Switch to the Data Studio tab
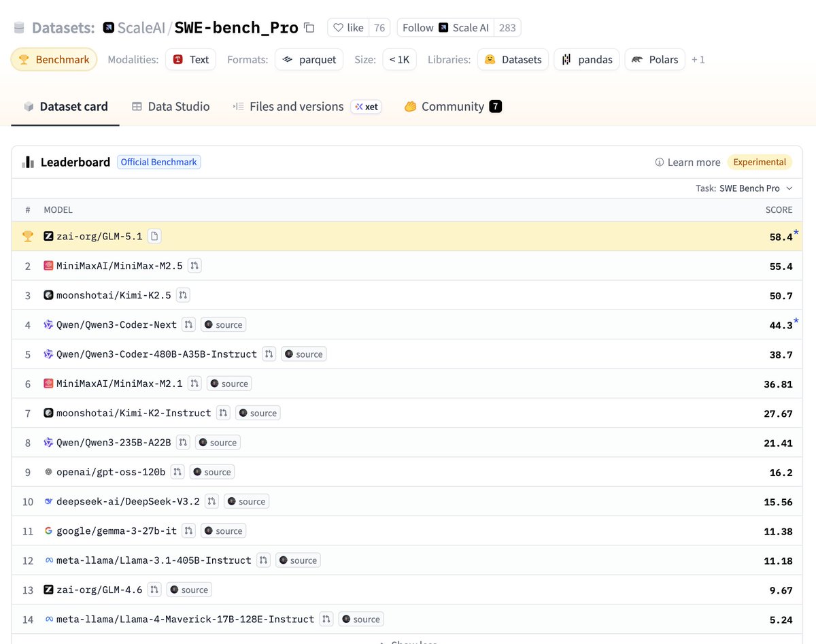This screenshot has height=644, width=816. coord(171,107)
